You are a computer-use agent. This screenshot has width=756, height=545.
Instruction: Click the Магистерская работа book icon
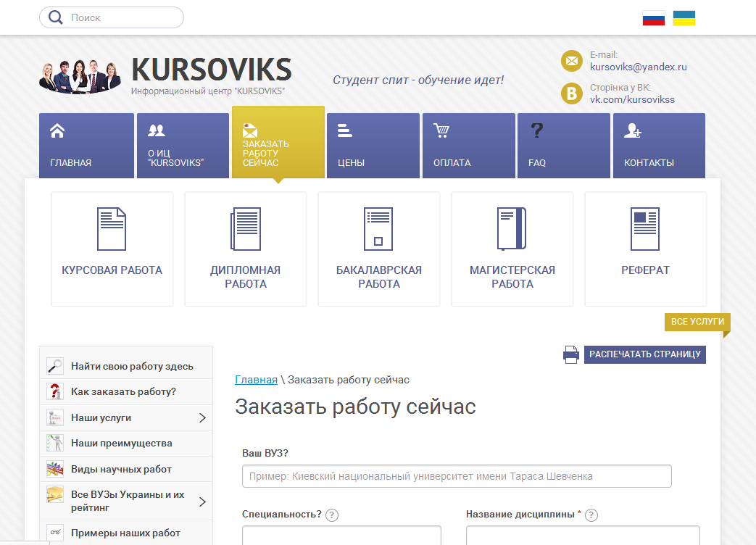pos(512,229)
